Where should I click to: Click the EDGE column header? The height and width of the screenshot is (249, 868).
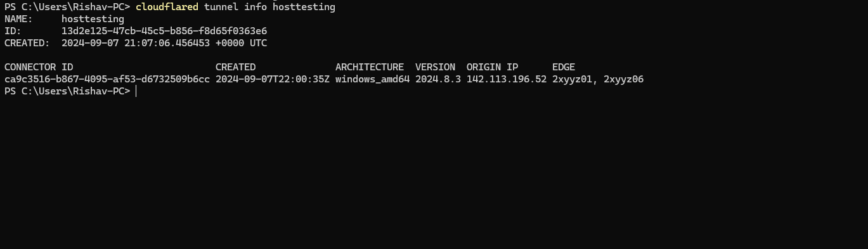(564, 67)
